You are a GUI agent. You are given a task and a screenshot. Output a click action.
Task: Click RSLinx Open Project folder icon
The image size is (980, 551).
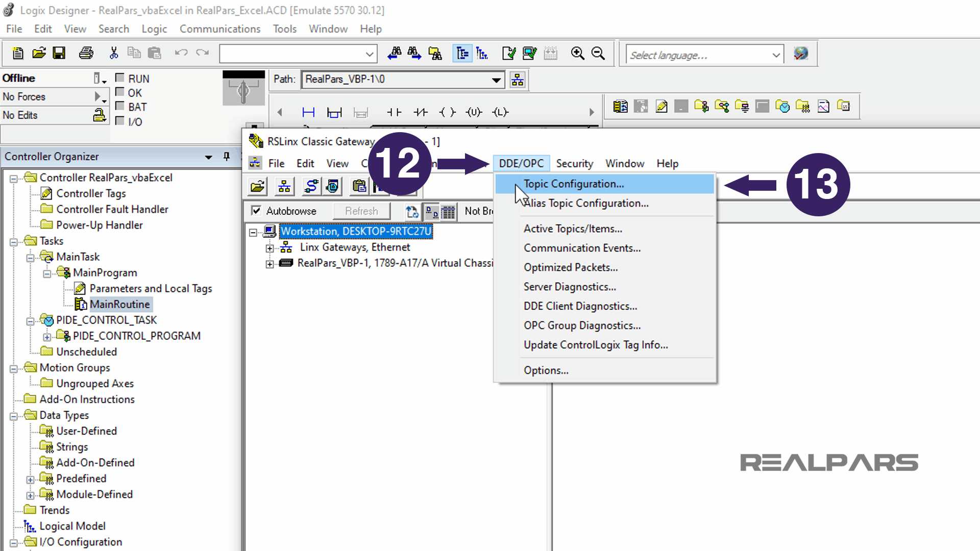coord(258,186)
